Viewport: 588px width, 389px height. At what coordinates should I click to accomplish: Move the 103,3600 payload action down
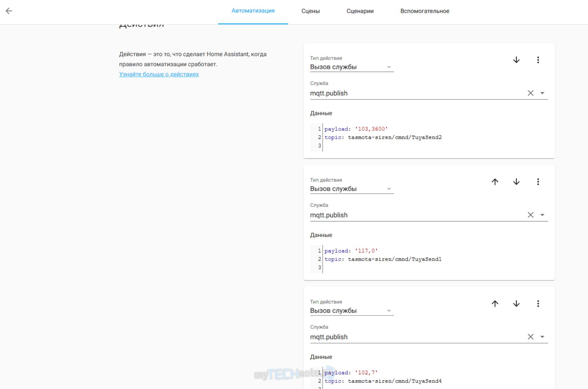pos(516,60)
